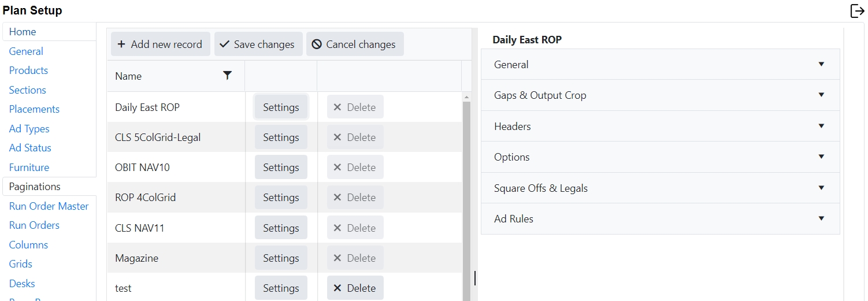
Task: Click the logout icon at top right
Action: [857, 11]
